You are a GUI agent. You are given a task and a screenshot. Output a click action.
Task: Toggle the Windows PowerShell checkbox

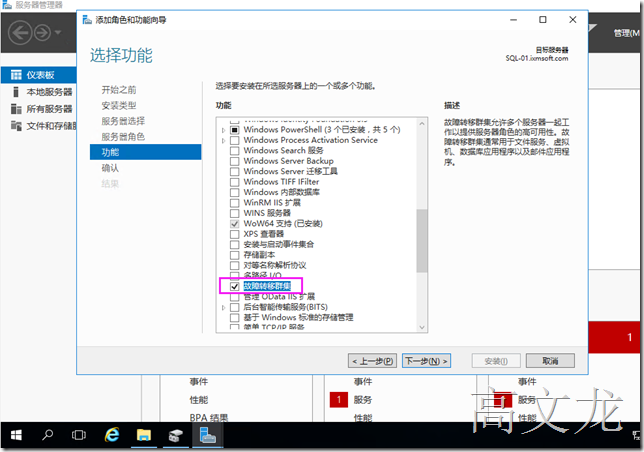(x=235, y=130)
